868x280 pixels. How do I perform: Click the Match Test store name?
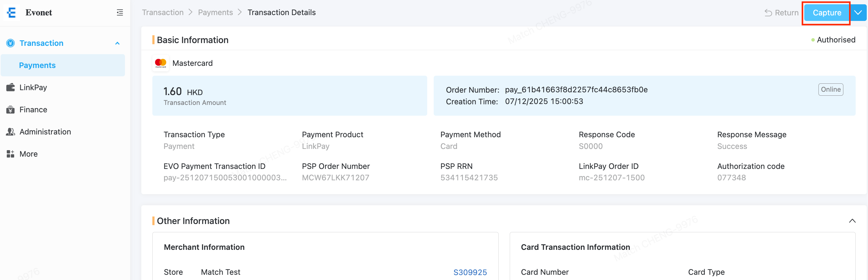[x=220, y=272]
